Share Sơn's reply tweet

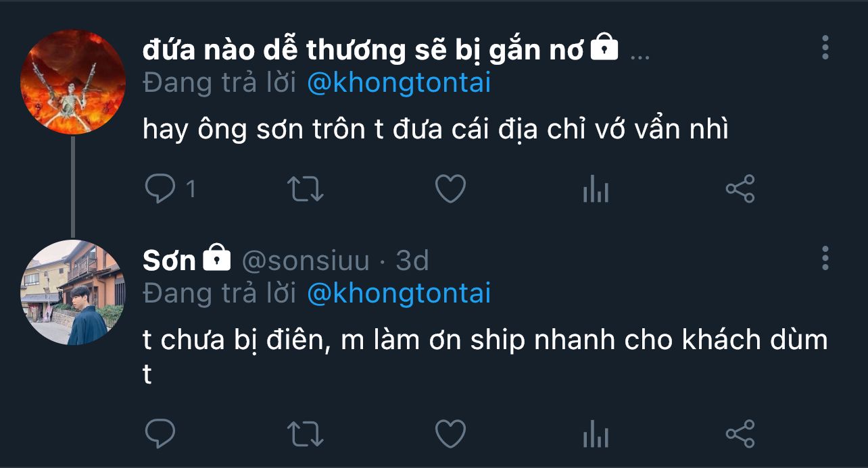click(x=740, y=433)
